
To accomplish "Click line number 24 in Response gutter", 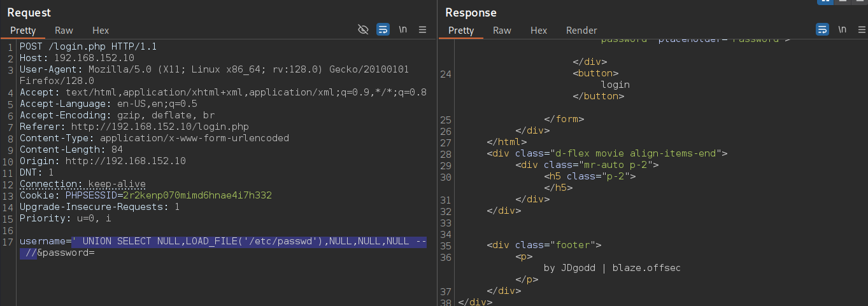I will coord(446,73).
